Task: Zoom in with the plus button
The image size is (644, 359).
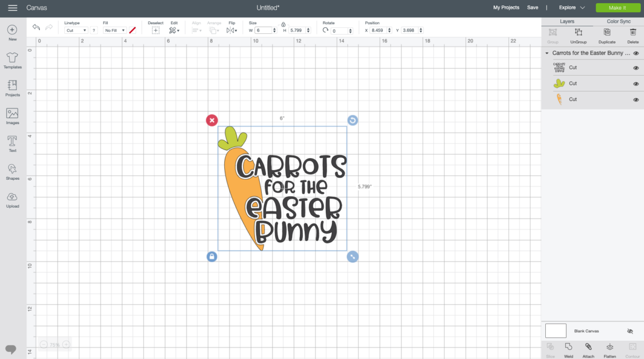Action: [x=66, y=345]
